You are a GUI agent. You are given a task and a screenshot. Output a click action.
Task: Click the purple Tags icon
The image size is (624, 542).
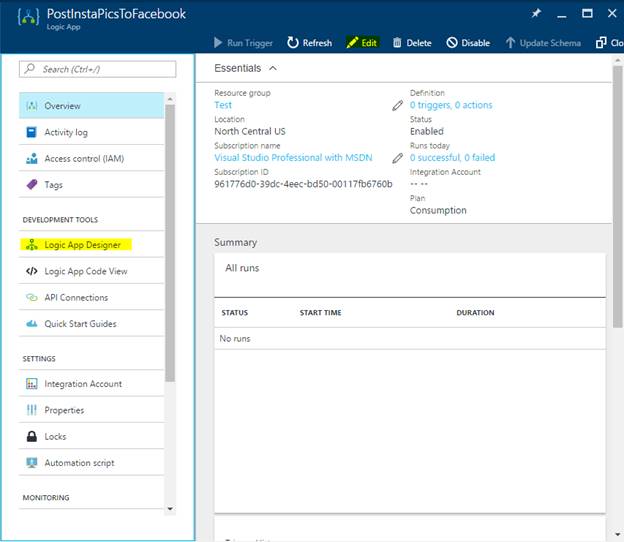[x=31, y=185]
